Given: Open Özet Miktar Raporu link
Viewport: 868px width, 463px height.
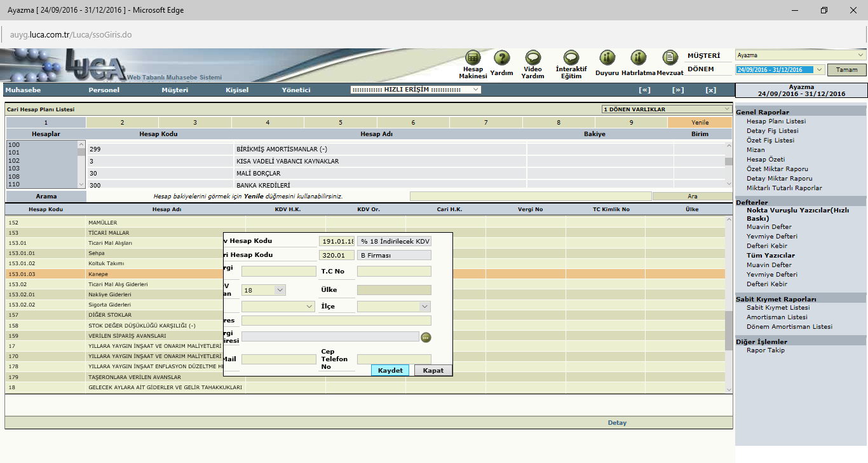Looking at the screenshot, I should pos(777,169).
